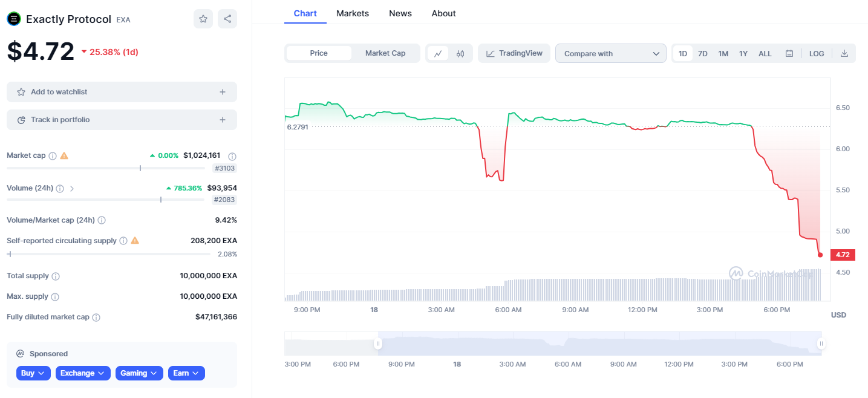The image size is (868, 398).
Task: Click Volume/Market cap info icon
Action: click(x=102, y=220)
